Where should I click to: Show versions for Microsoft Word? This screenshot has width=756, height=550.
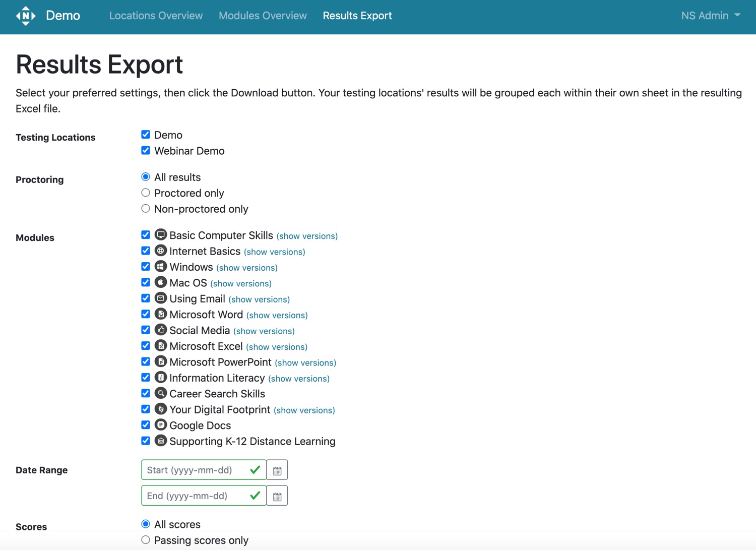coord(277,315)
